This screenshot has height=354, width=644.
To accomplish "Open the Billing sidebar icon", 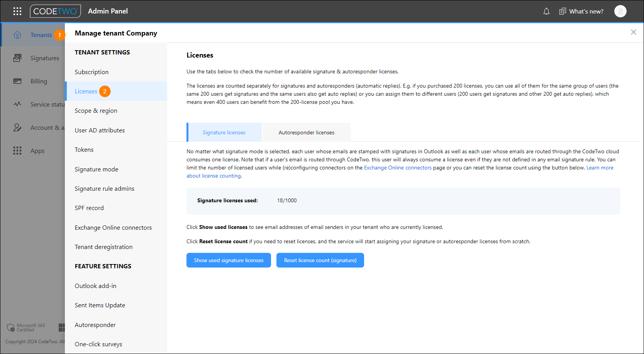I will (x=17, y=81).
